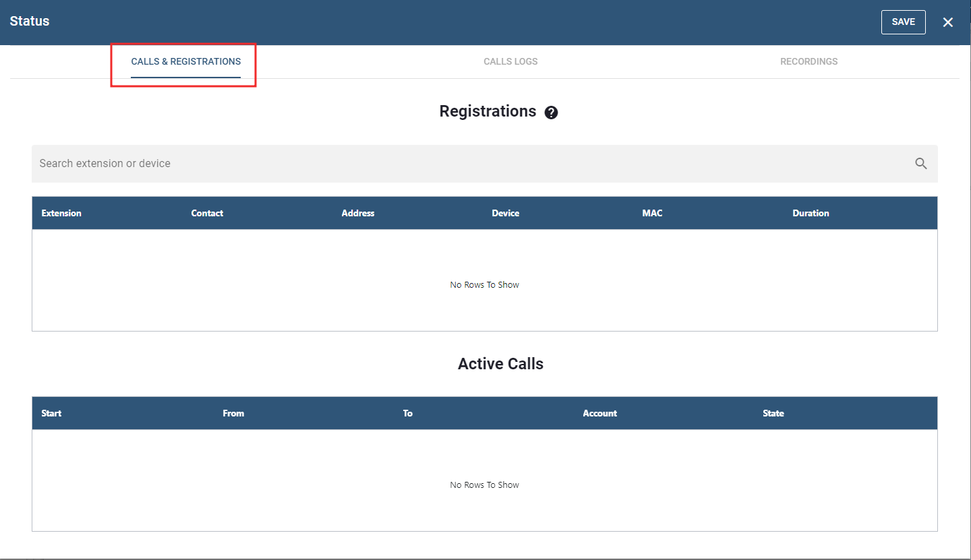Click the State column header

pos(773,413)
